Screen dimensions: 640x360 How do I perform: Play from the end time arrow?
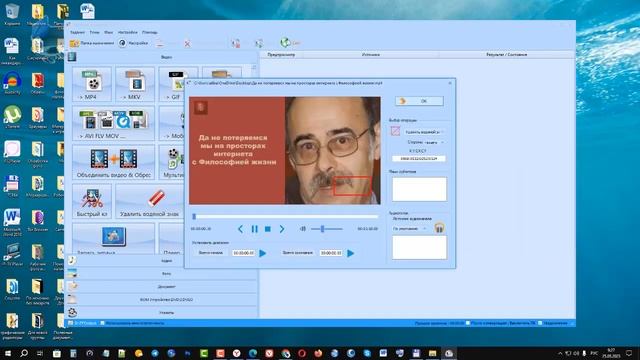pos(351,253)
